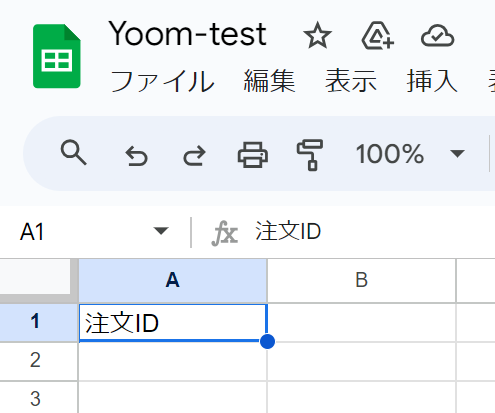The width and height of the screenshot is (495, 413).
Task: Open the 編集 menu
Action: (269, 81)
